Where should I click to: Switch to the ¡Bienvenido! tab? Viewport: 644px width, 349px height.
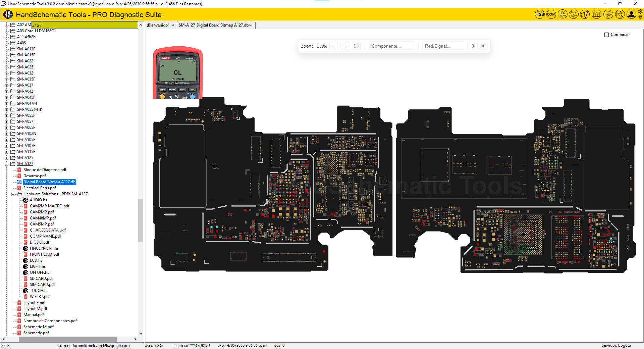[x=158, y=25]
